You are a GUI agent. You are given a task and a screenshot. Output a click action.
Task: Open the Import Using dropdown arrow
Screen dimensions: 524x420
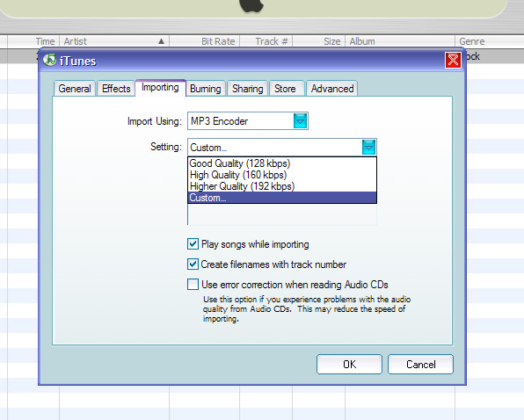coord(300,121)
